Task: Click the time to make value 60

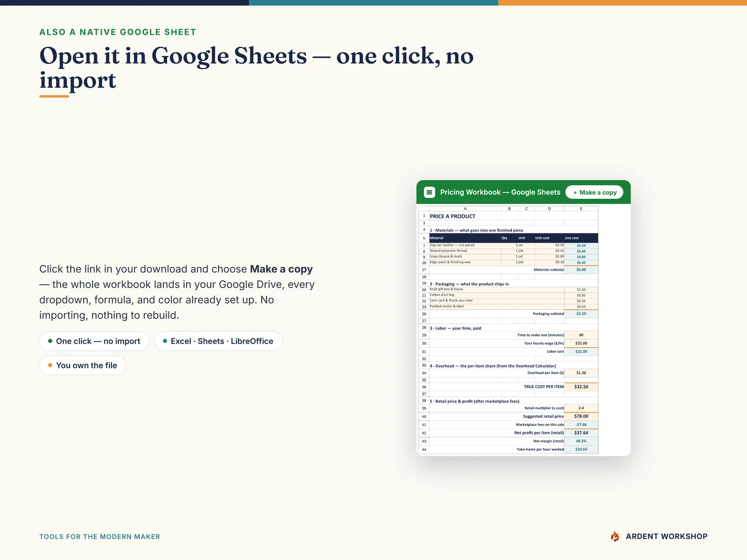Action: pos(581,335)
